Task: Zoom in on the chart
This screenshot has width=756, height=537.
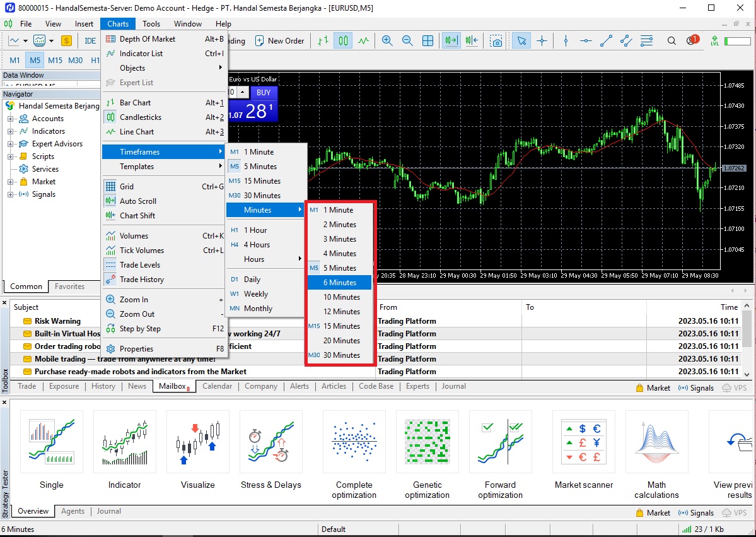Action: tap(387, 40)
